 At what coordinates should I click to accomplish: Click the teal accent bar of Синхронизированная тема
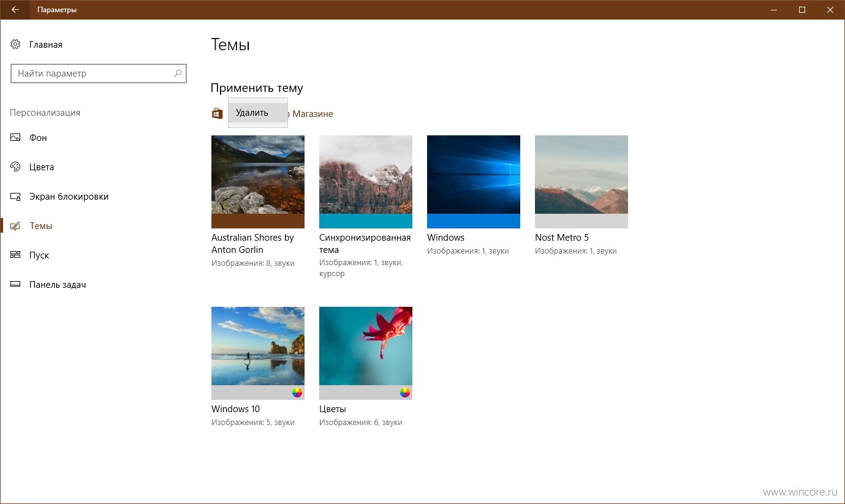tap(366, 221)
